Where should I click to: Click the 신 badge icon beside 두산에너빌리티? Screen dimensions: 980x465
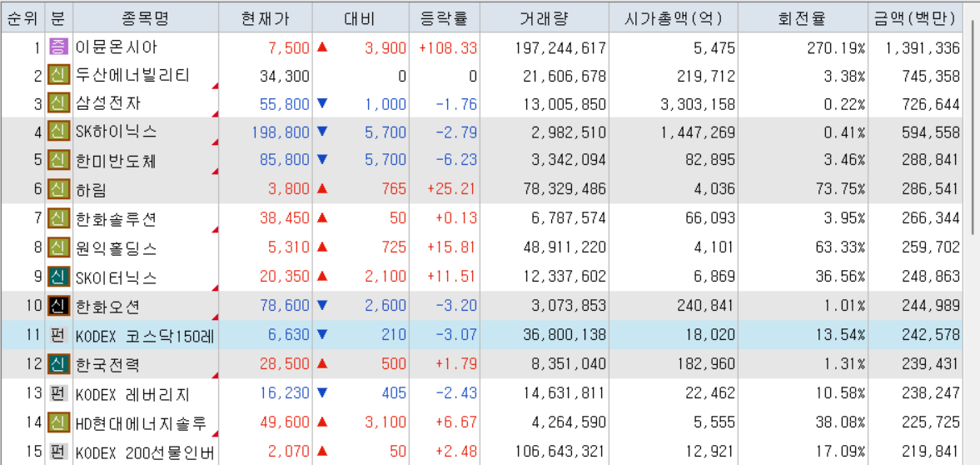point(57,76)
